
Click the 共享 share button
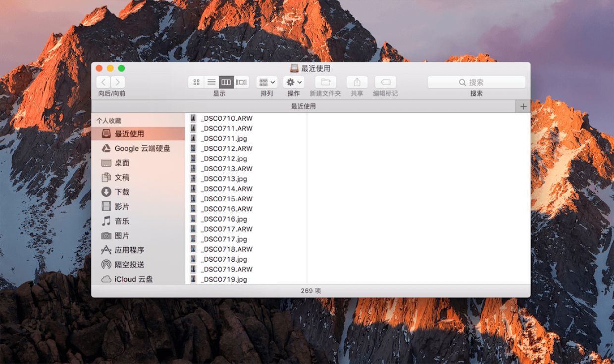[x=357, y=82]
